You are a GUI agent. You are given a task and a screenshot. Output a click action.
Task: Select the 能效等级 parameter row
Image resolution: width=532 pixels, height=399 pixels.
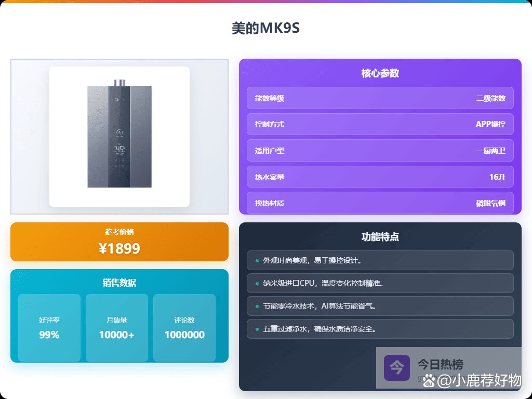(x=380, y=98)
